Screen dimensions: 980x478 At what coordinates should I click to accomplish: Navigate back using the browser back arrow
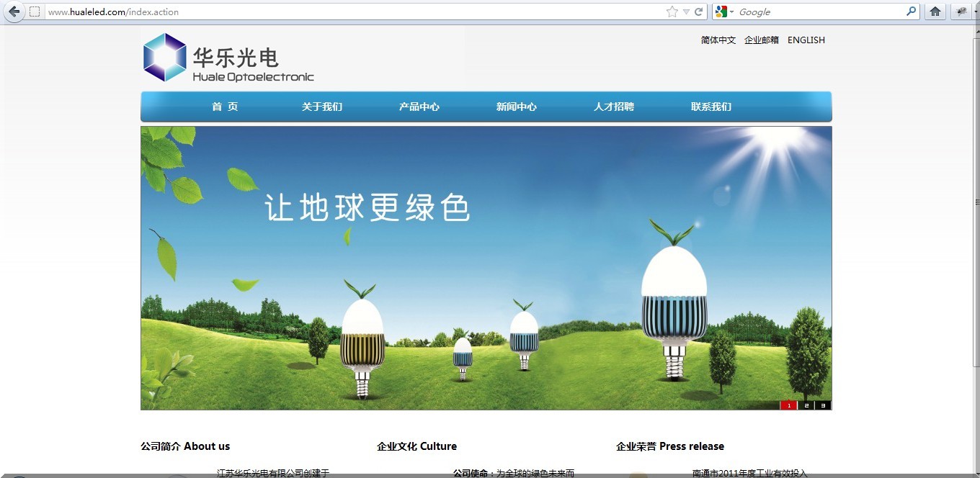14,12
